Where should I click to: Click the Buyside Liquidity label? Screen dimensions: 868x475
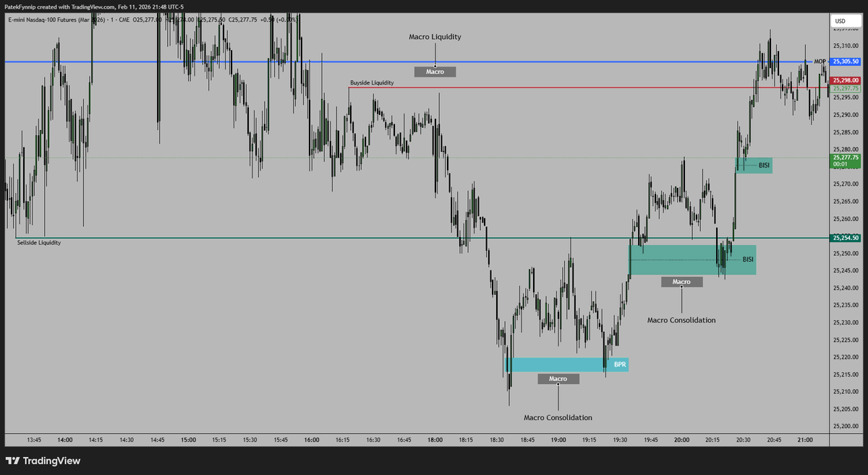pos(372,83)
